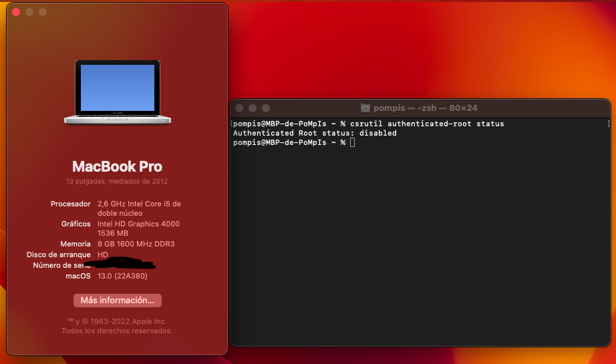Click the Más información... button
The width and height of the screenshot is (616, 364).
pos(118,301)
